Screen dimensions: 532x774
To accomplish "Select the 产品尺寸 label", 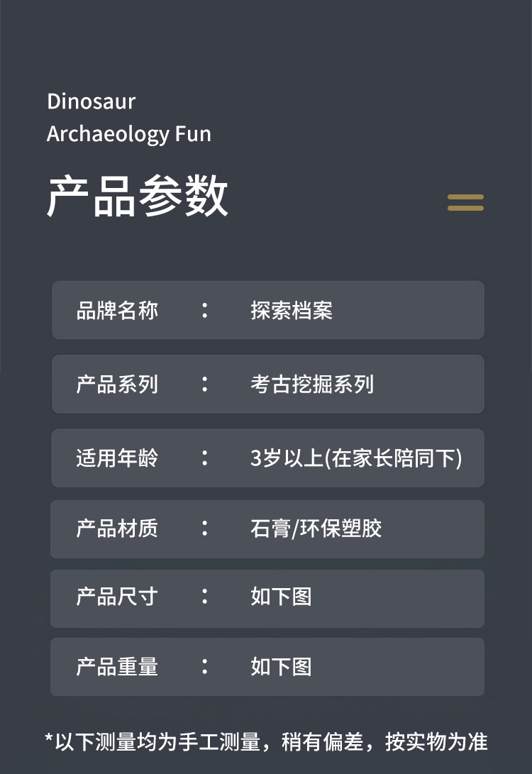I will (x=117, y=597).
